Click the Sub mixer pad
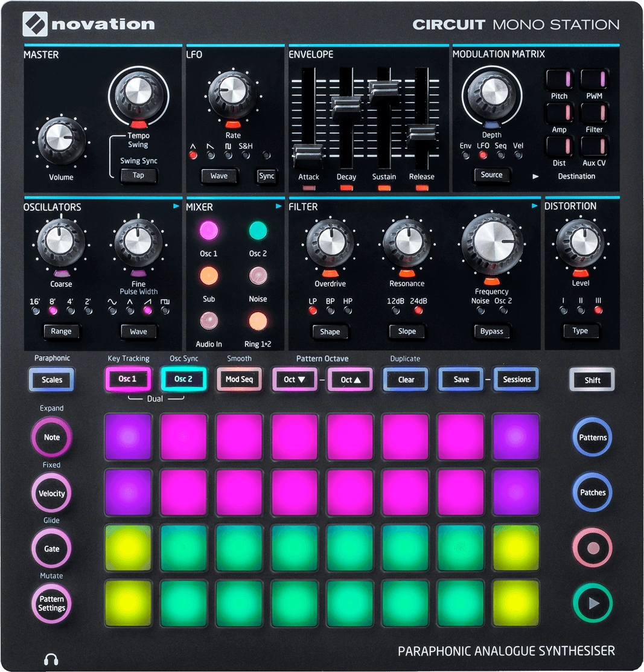644x672 pixels. [x=209, y=276]
